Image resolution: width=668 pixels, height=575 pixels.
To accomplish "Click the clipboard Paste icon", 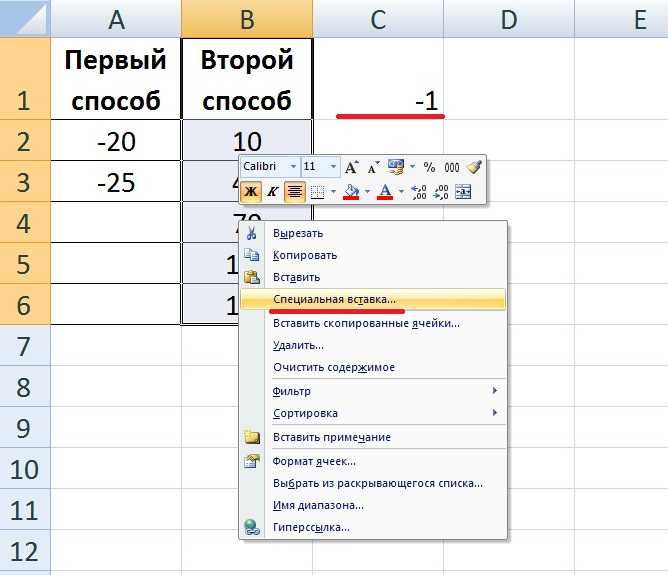I will (251, 277).
